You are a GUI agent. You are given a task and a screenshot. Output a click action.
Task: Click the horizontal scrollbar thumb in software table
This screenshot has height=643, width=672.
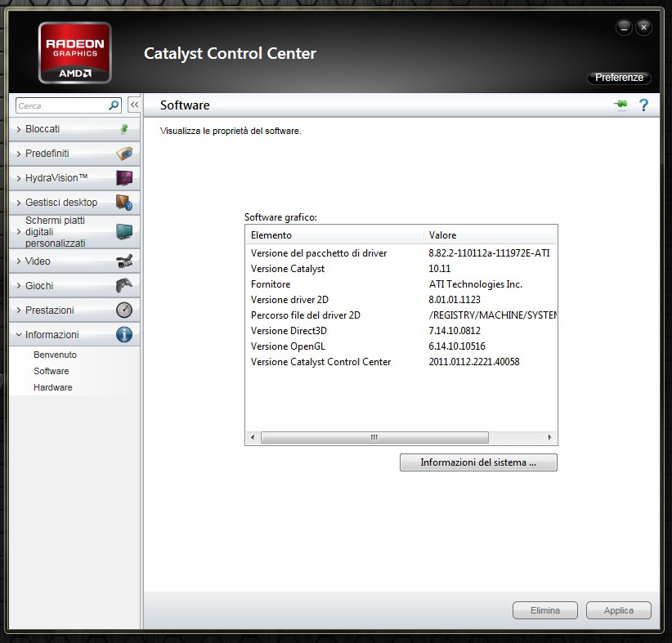[374, 437]
